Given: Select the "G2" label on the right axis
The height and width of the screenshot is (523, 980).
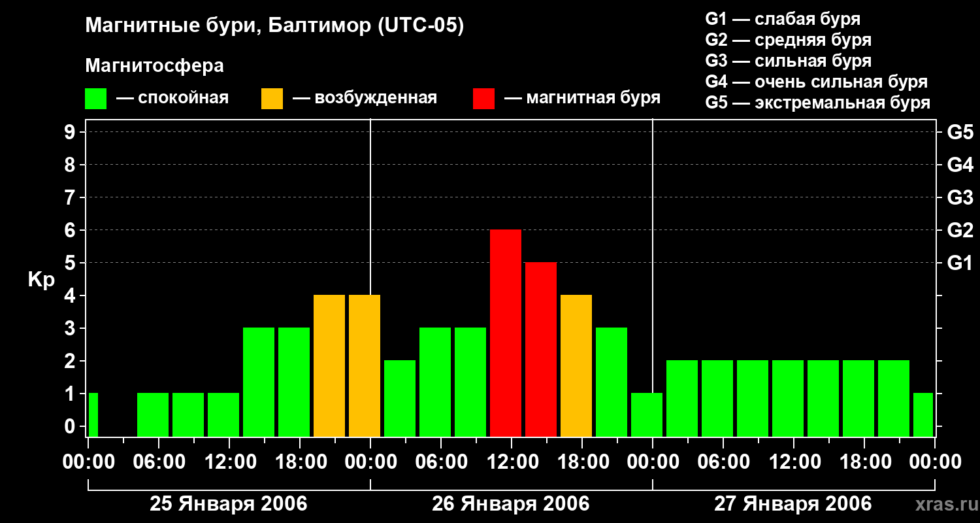Looking at the screenshot, I should click(960, 230).
